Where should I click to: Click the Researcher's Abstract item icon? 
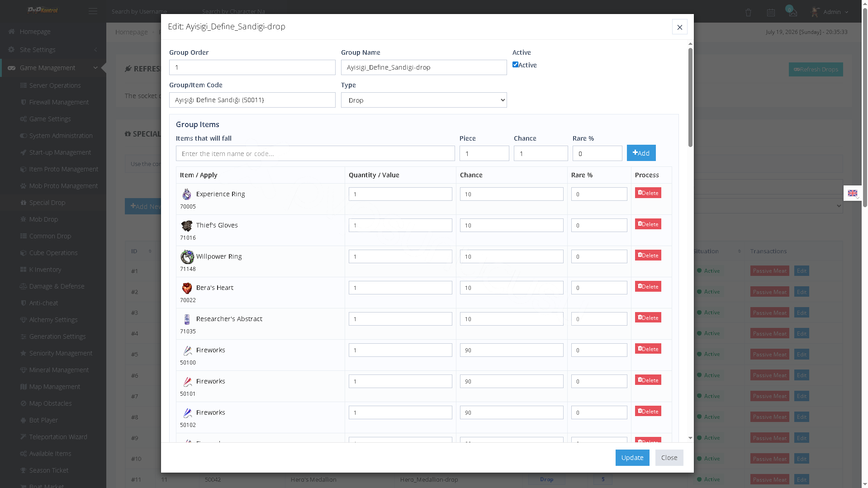pyautogui.click(x=187, y=319)
